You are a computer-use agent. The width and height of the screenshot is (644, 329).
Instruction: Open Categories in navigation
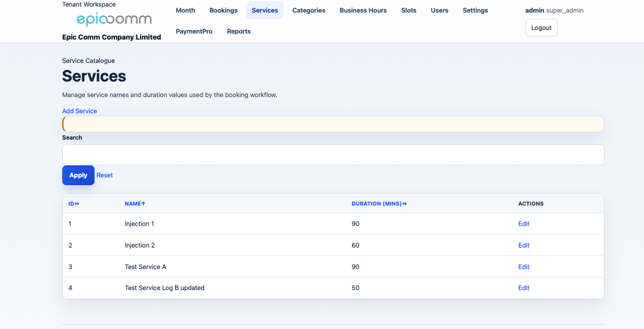[x=309, y=10]
